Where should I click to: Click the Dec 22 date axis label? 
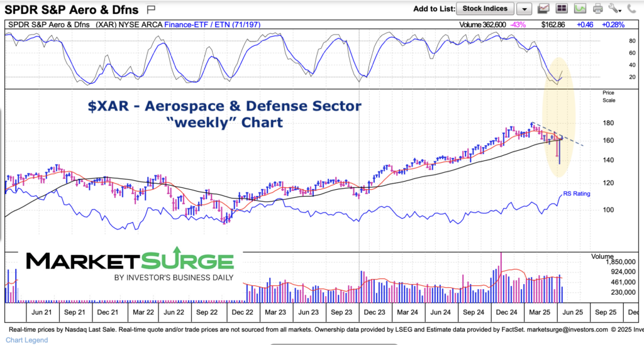coord(242,312)
